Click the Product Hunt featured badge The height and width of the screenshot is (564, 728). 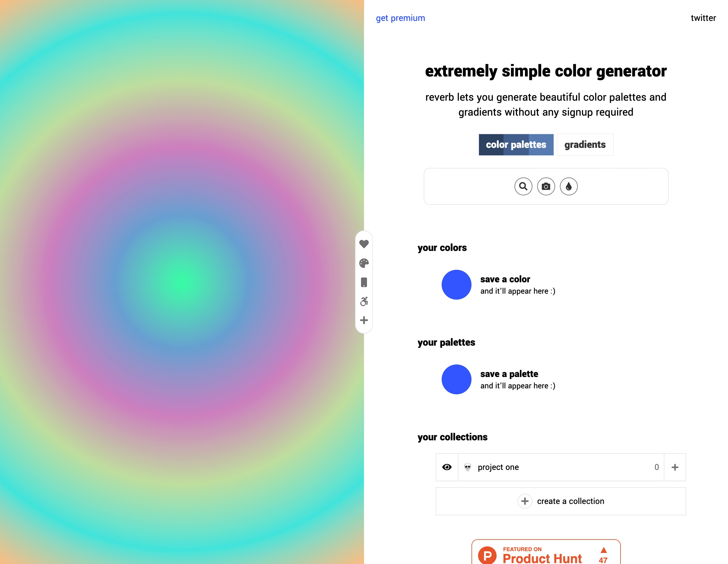click(x=546, y=554)
